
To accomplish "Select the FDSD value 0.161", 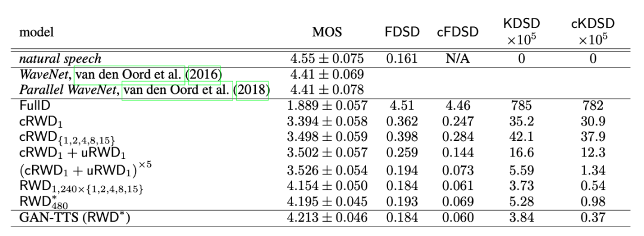I will pyautogui.click(x=402, y=59).
